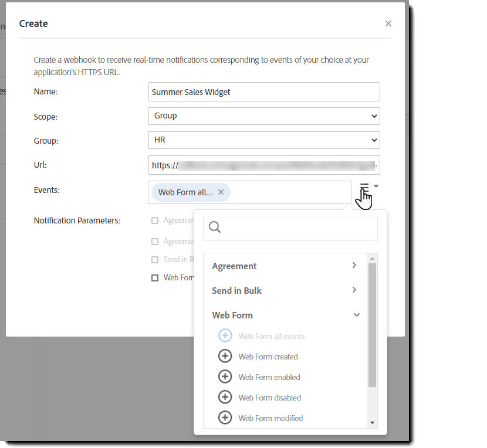Screen dimensions: 487x448
Task: Select the Agreement entry in the events list
Action: (234, 266)
